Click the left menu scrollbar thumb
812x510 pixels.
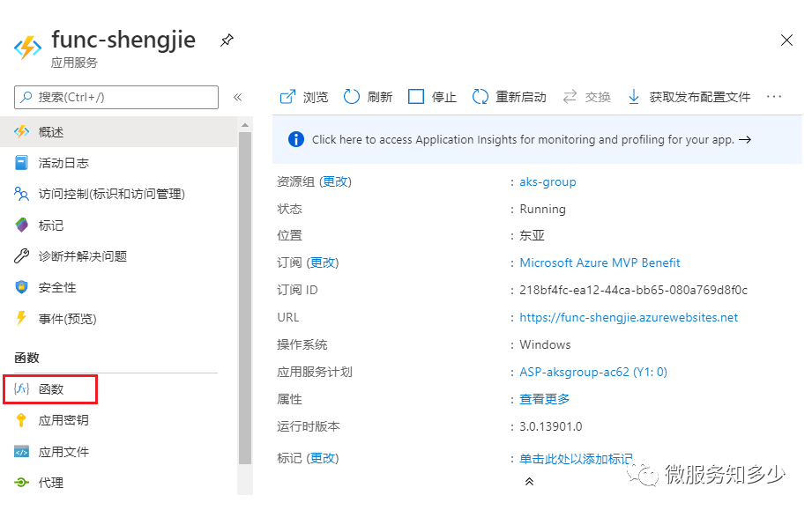245,299
